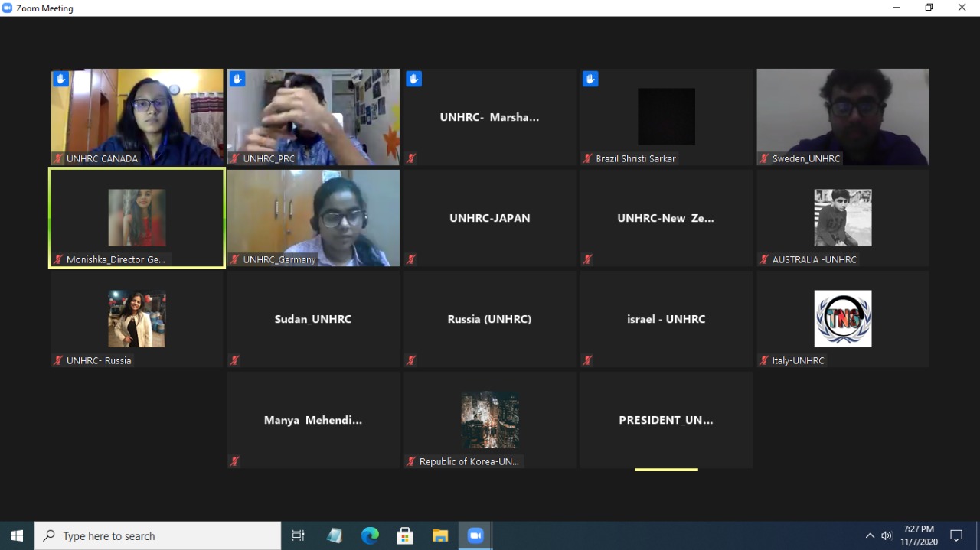Click the "Republic of Korea-UN..." name label
This screenshot has height=550, width=980.
(469, 461)
